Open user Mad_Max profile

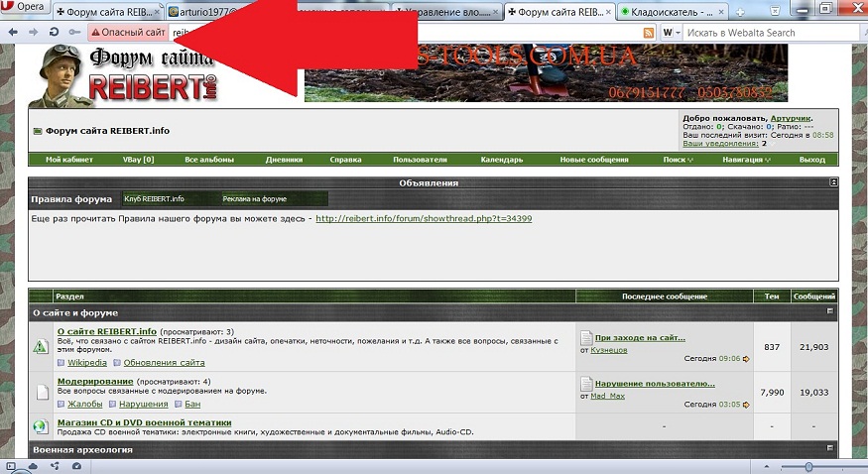[608, 396]
